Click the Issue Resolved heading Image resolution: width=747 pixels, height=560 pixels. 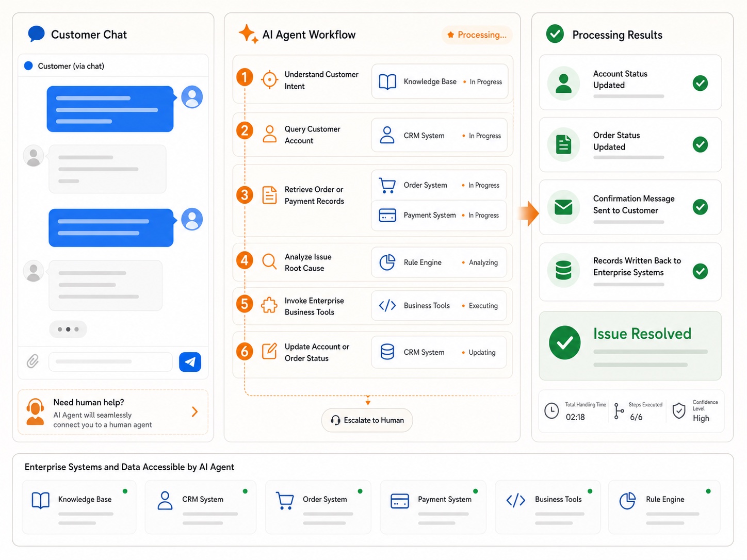click(x=642, y=334)
